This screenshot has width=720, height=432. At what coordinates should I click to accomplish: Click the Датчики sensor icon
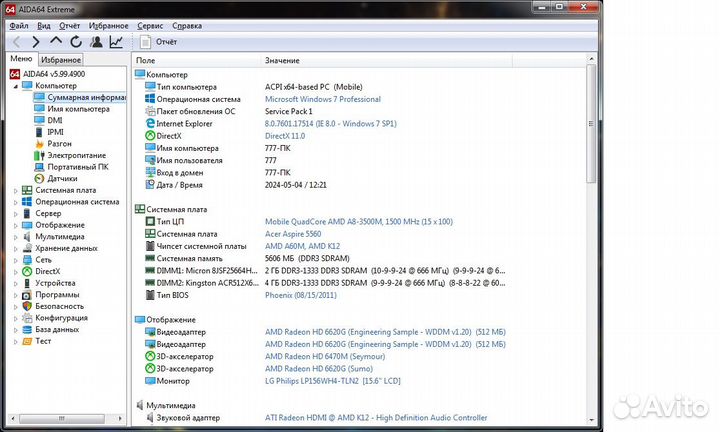pyautogui.click(x=39, y=179)
